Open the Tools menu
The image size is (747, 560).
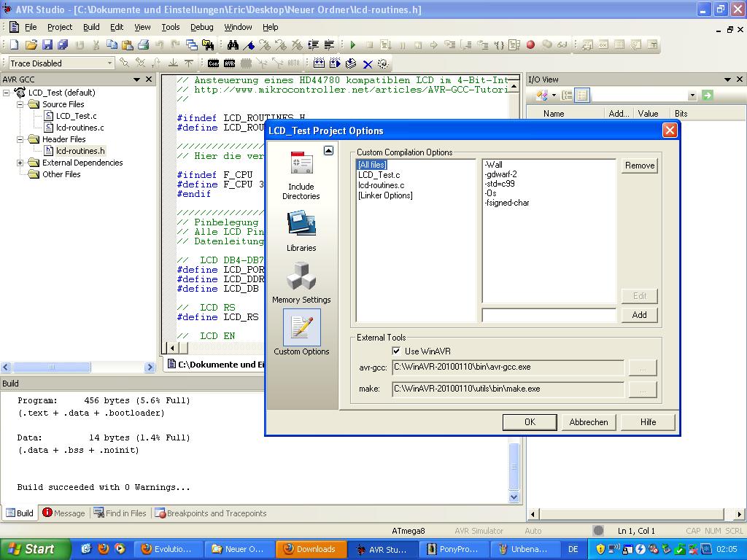pos(170,27)
